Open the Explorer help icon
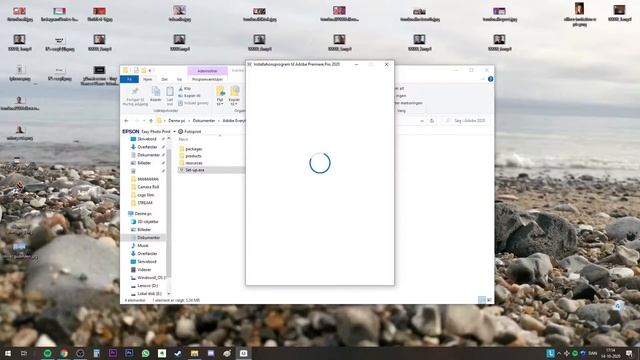 coord(490,79)
